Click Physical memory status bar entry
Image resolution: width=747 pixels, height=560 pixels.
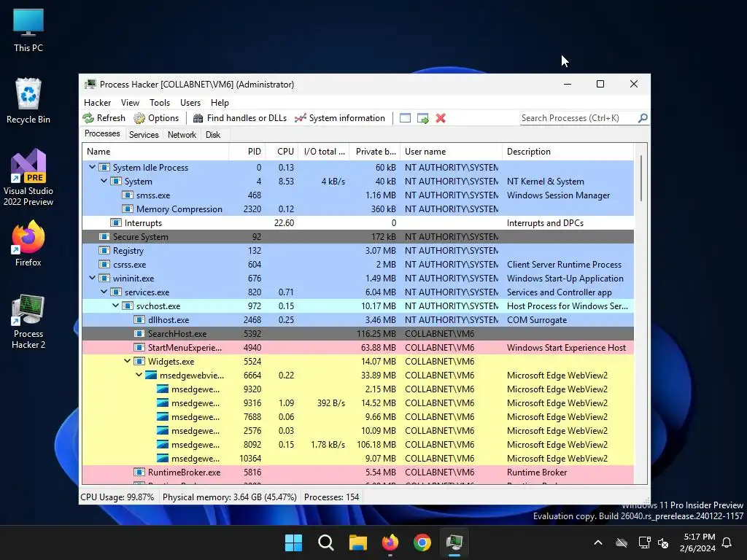point(230,497)
